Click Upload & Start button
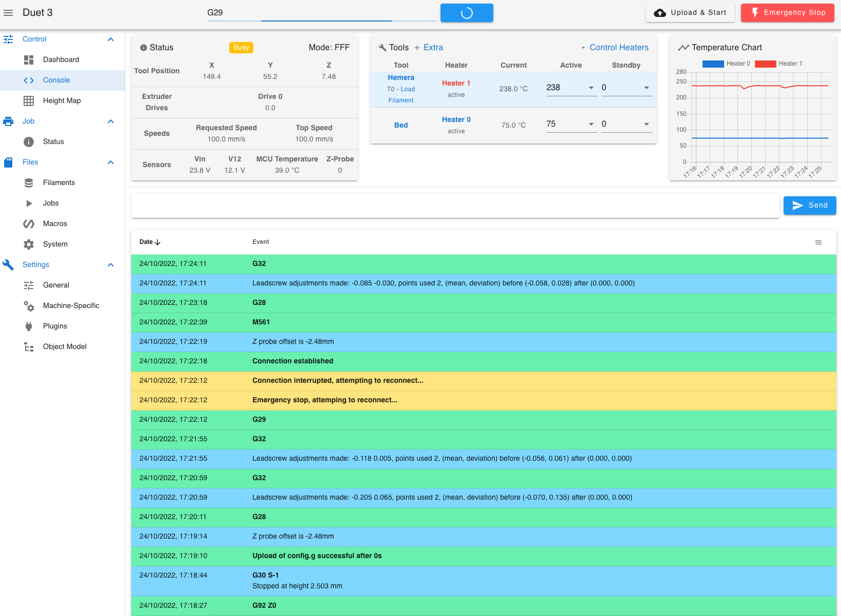The height and width of the screenshot is (616, 841). click(690, 13)
